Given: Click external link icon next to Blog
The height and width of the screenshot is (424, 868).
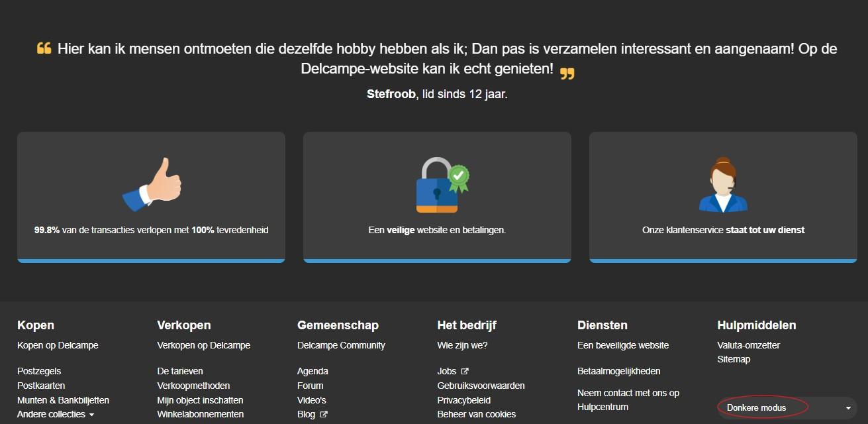Looking at the screenshot, I should [324, 415].
